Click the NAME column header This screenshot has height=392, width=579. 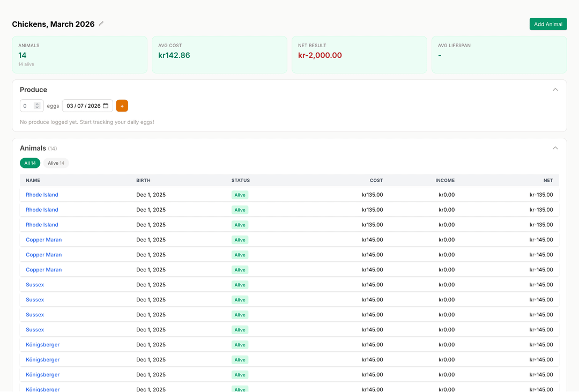pos(33,180)
